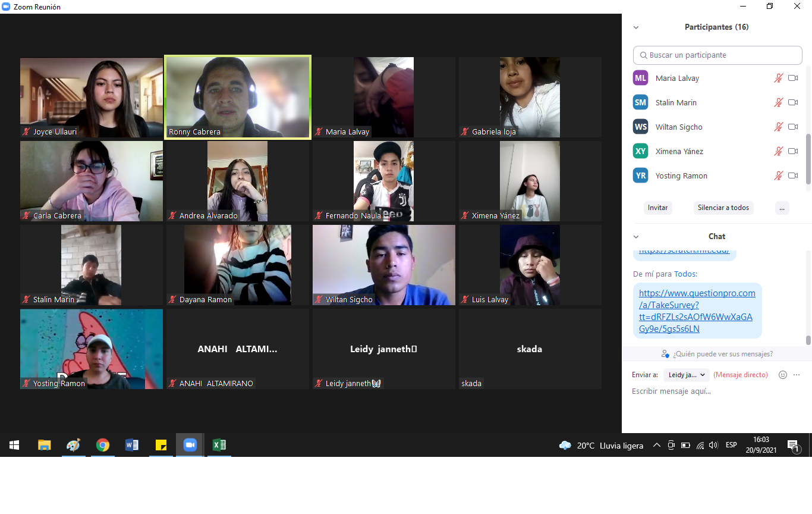Open the participants more options menu
Image resolution: width=812 pixels, height=514 pixels.
click(x=782, y=208)
